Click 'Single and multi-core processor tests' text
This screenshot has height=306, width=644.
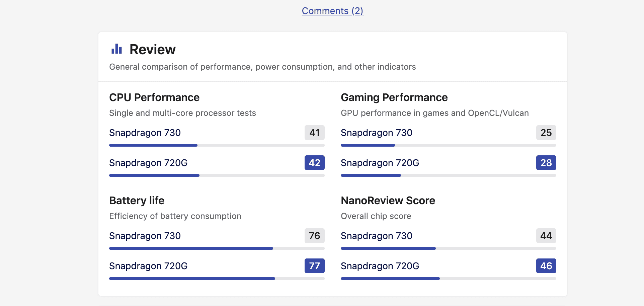[182, 113]
